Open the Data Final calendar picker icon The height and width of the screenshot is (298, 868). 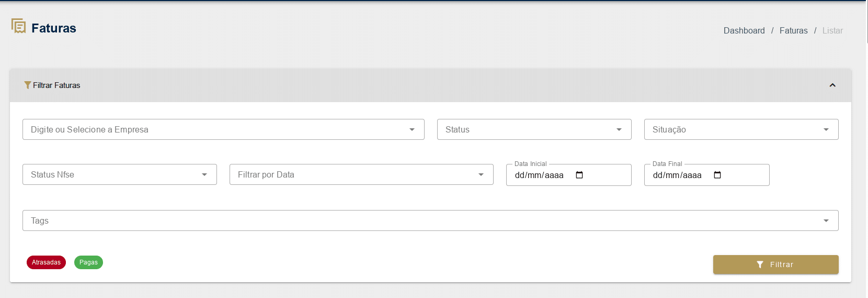coord(717,175)
